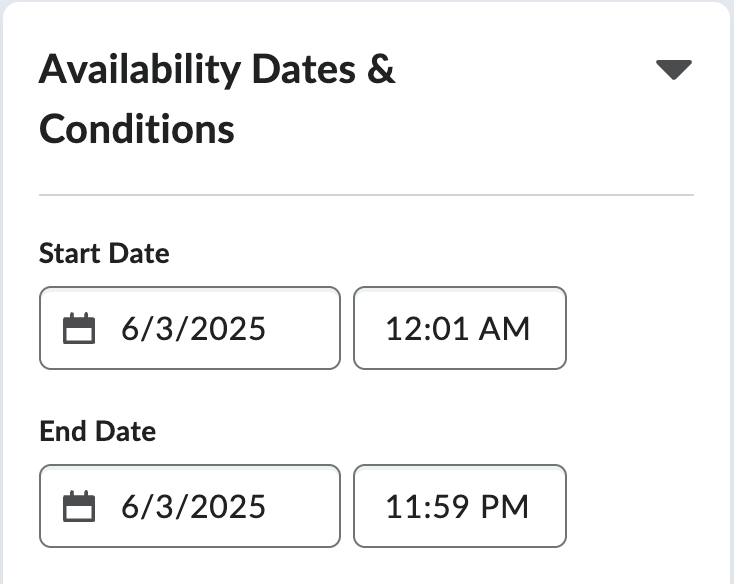Click the 12:01 AM text

click(x=457, y=328)
